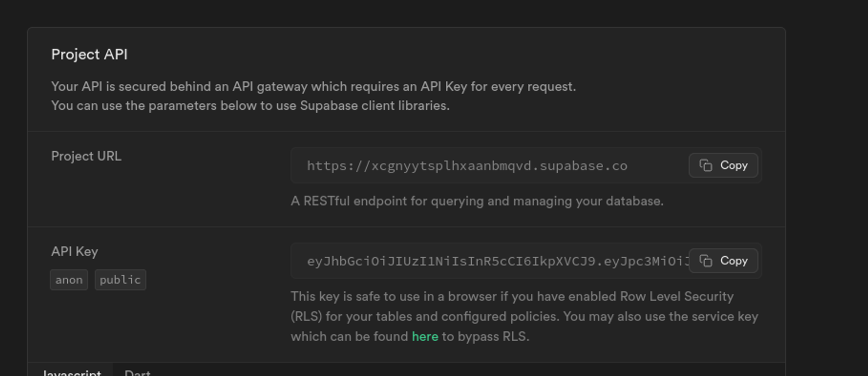This screenshot has height=376, width=868.
Task: Click the copy icon in Project URL row
Action: pos(706,165)
